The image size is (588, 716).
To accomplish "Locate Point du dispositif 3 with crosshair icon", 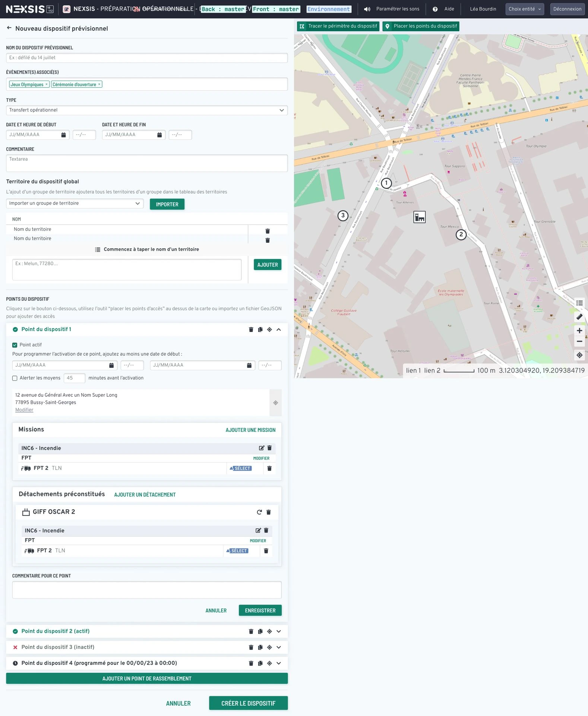I will click(269, 647).
